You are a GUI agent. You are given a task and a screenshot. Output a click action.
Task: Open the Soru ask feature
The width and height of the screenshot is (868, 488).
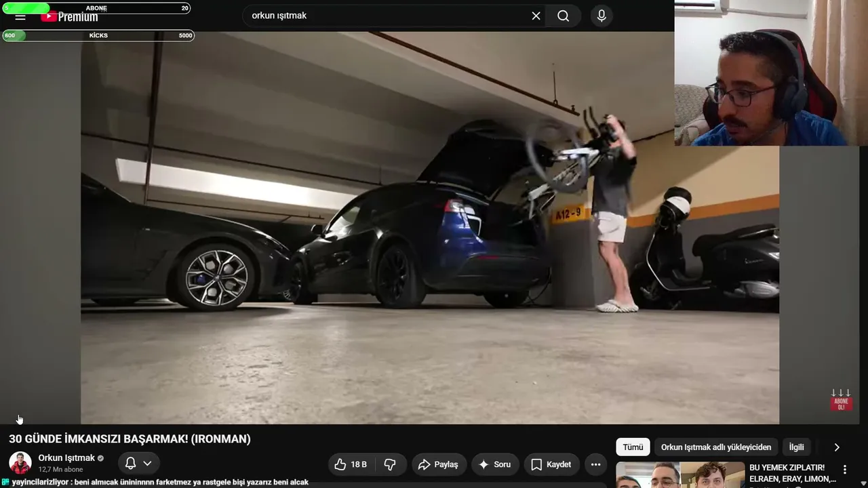(x=495, y=464)
